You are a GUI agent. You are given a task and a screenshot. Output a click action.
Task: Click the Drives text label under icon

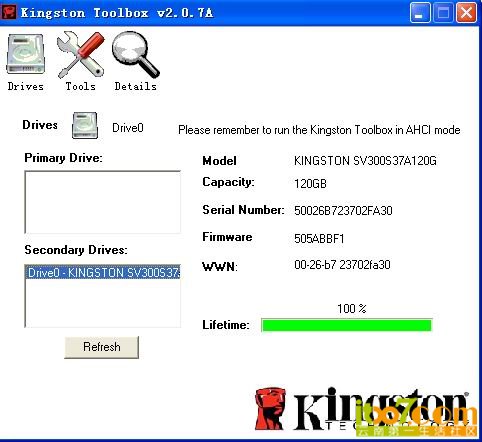[x=26, y=86]
